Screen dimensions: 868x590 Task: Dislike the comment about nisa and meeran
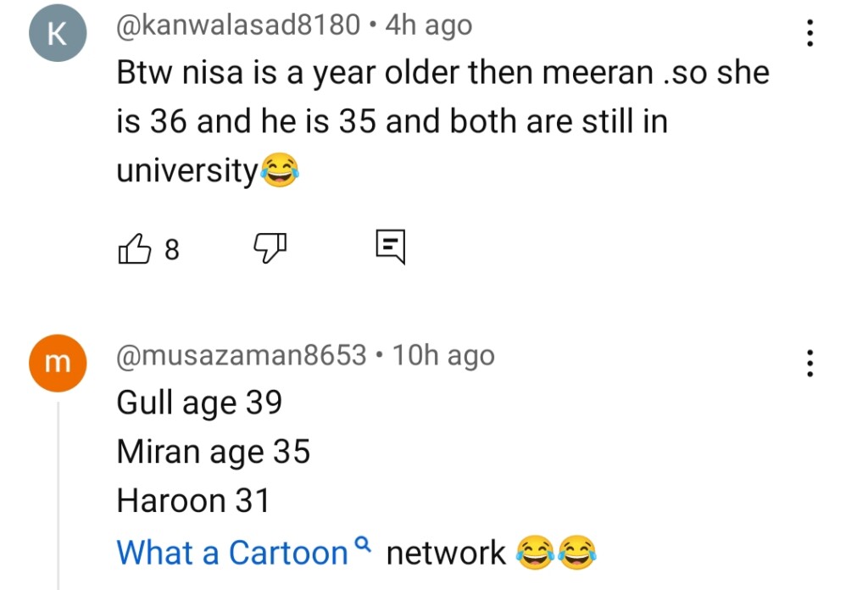[270, 248]
